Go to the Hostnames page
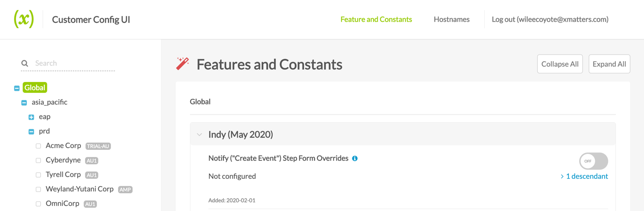The image size is (644, 211). pos(451,19)
